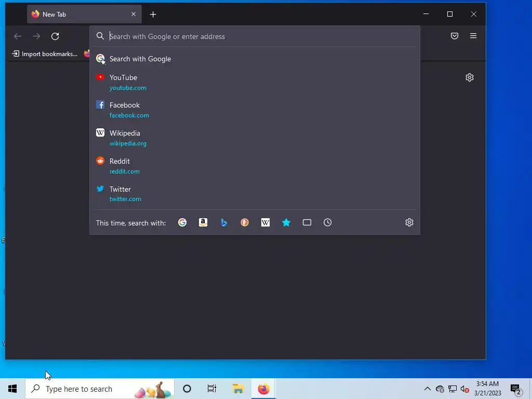532x399 pixels.
Task: Click Import bookmarks toolbar button
Action: pyautogui.click(x=45, y=54)
